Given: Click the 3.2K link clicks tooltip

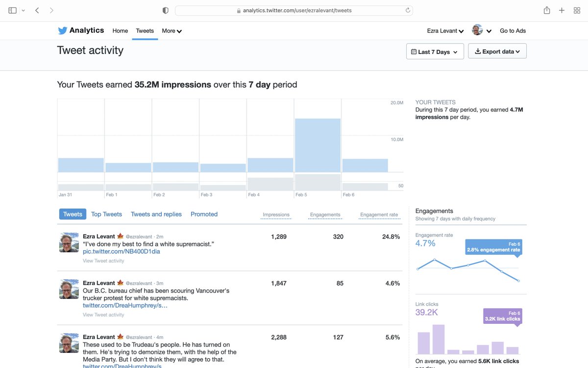Looking at the screenshot, I should [503, 316].
